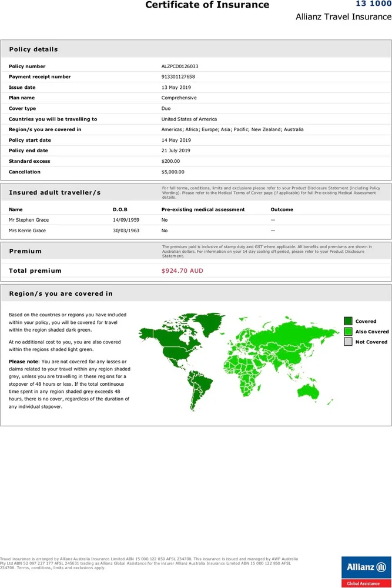This screenshot has width=392, height=588.
Task: Click the grey Not Covered legend swatch
Action: (x=348, y=342)
